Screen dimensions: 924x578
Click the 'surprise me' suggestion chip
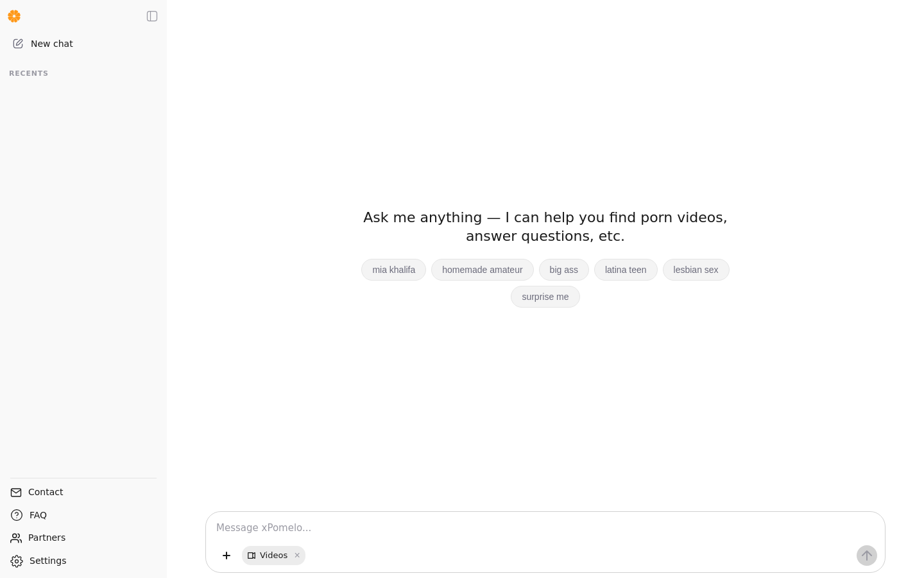[x=545, y=297]
